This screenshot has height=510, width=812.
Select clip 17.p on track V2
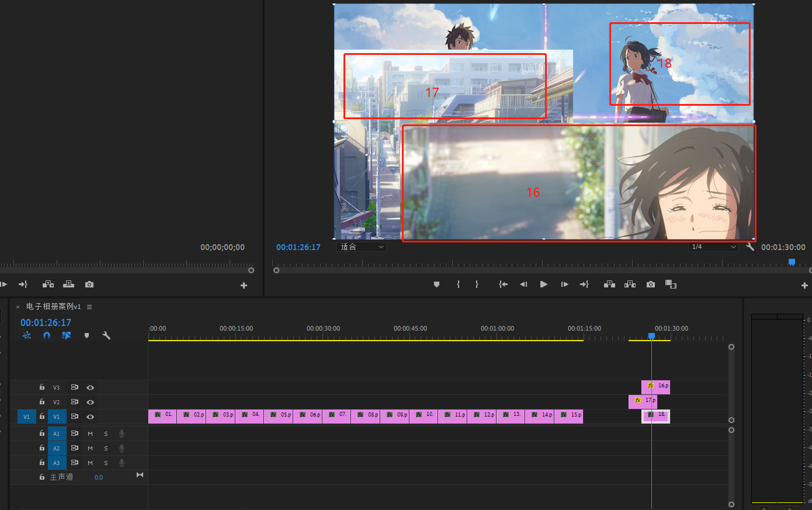tap(643, 401)
